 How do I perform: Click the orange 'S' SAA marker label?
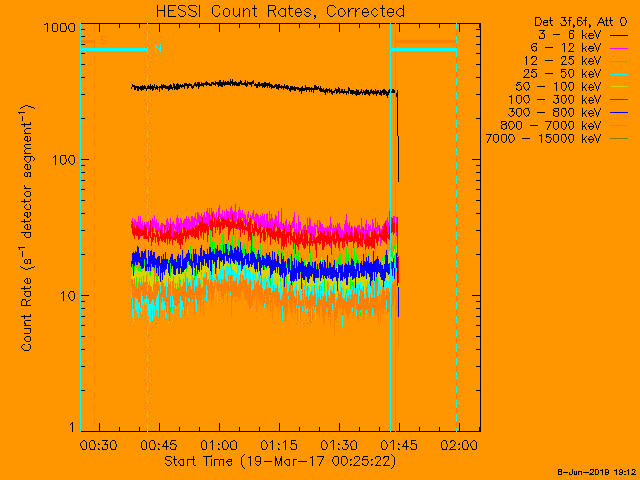pos(104,40)
